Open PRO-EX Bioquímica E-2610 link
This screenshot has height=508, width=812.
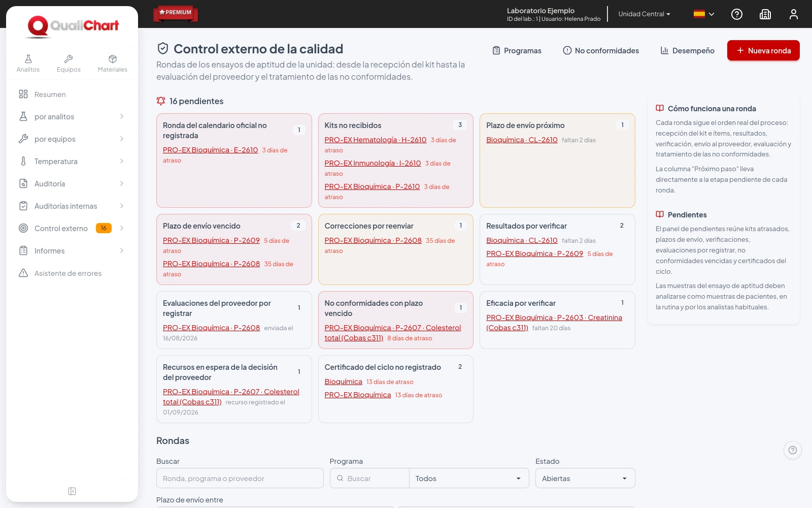(210, 150)
